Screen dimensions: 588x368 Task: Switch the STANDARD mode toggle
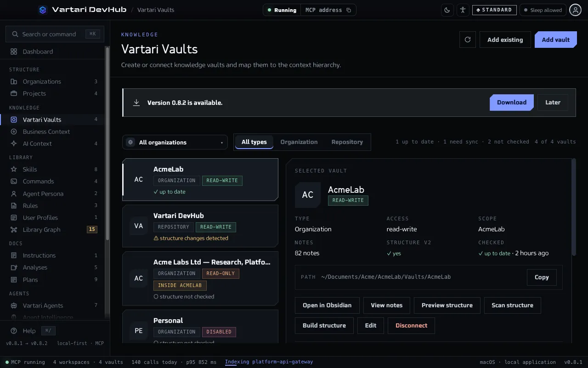pos(494,10)
